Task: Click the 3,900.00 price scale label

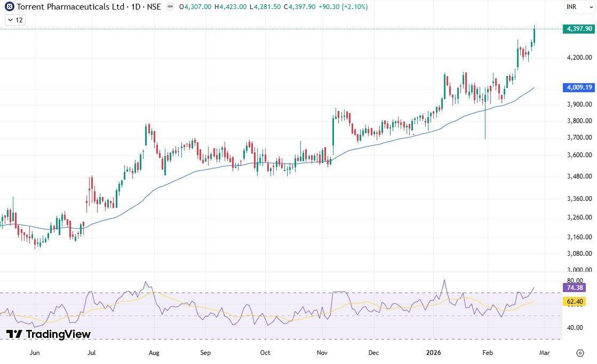Action: click(579, 104)
